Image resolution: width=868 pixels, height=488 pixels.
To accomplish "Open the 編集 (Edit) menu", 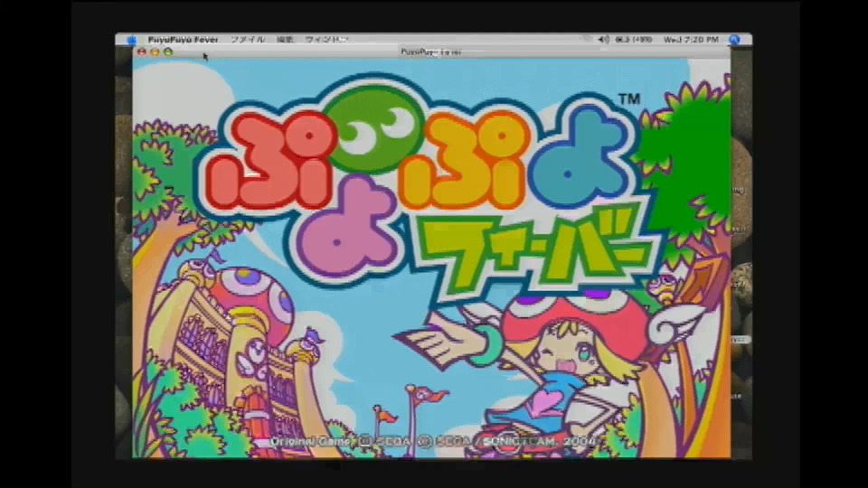I will coord(285,40).
